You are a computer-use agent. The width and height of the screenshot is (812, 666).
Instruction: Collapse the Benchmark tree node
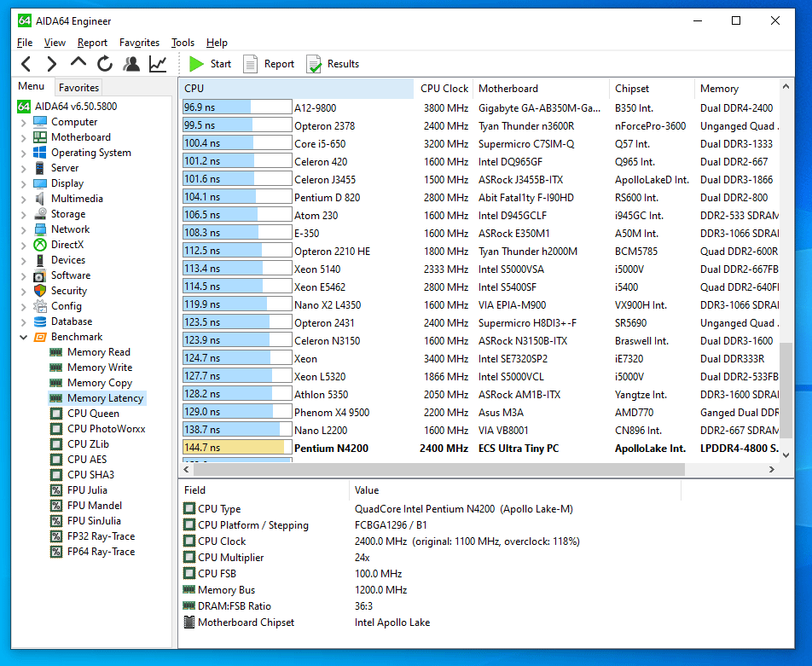click(23, 337)
